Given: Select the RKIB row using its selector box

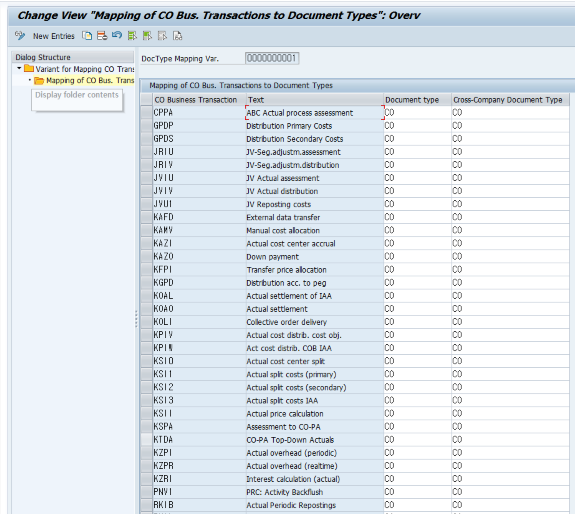Looking at the screenshot, I should pyautogui.click(x=147, y=505).
